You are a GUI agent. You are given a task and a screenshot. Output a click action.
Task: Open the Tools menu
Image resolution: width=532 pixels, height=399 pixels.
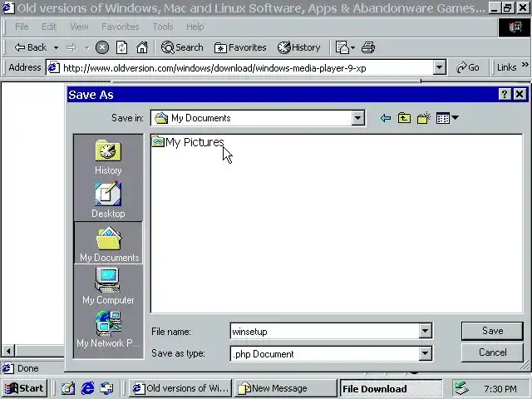[x=163, y=27]
